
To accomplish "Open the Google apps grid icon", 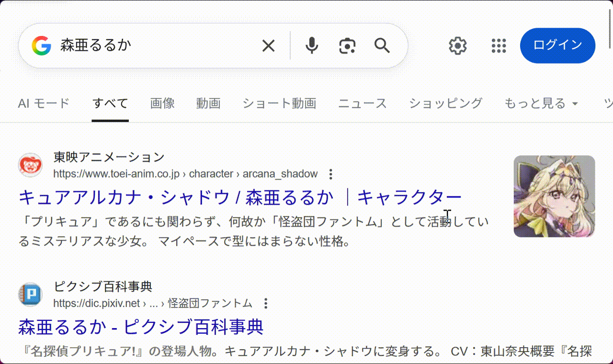I will (x=499, y=46).
